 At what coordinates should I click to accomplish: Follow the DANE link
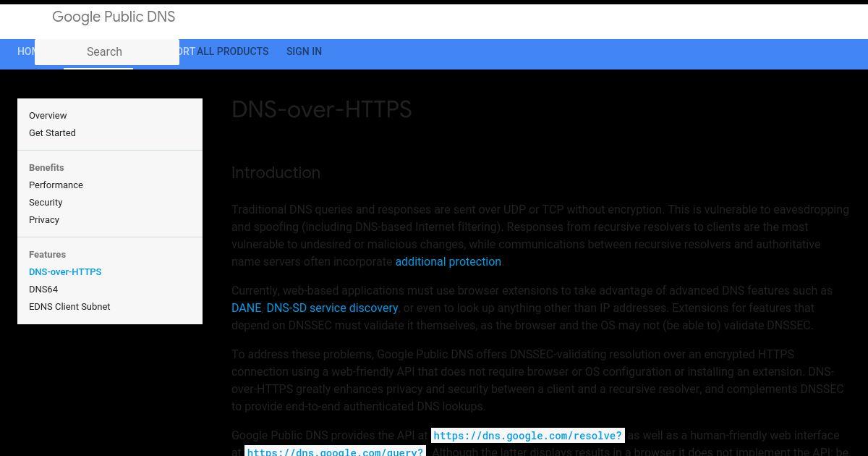(246, 308)
